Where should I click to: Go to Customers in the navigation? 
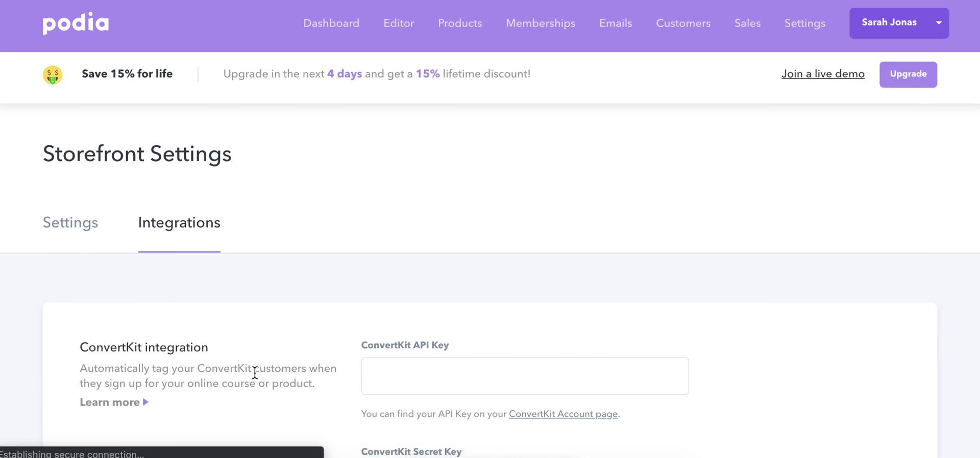(x=683, y=23)
